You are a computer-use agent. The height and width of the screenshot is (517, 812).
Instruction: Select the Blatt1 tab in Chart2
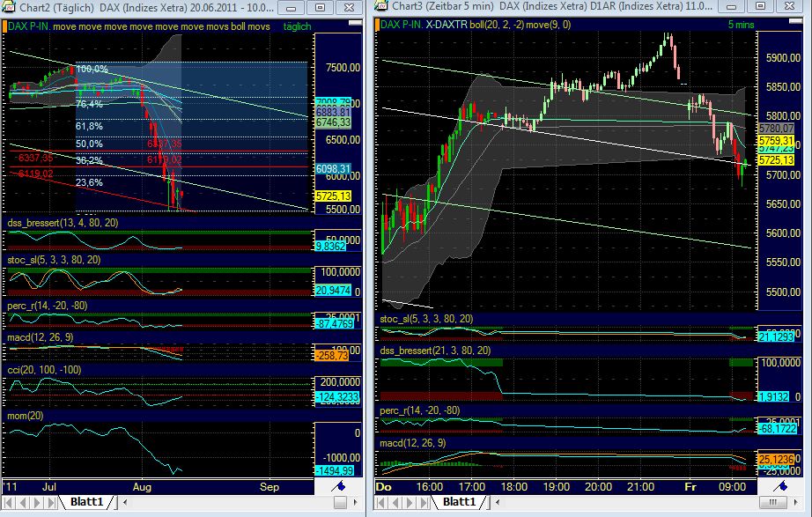pyautogui.click(x=86, y=502)
